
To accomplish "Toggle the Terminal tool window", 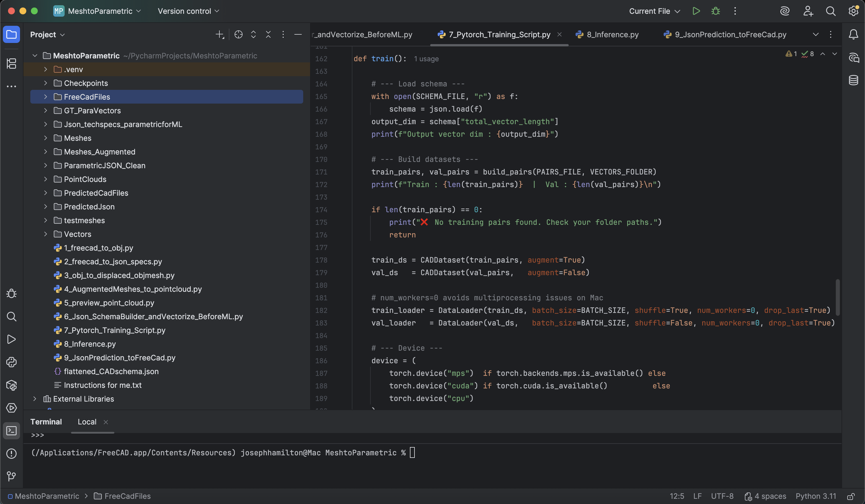I will point(11,431).
